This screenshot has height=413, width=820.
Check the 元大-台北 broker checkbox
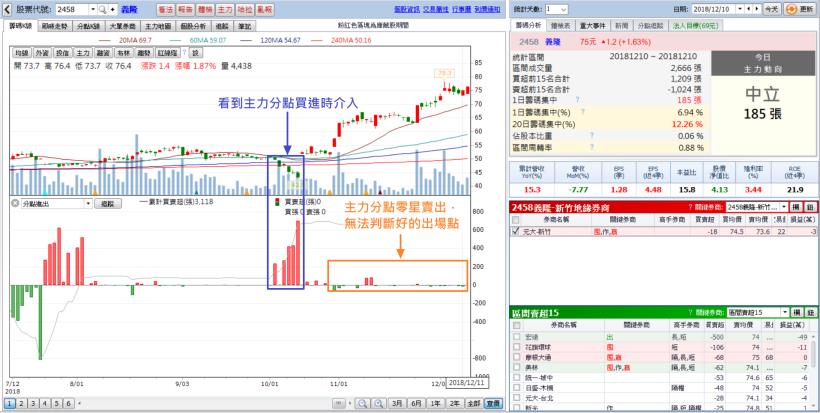click(517, 398)
